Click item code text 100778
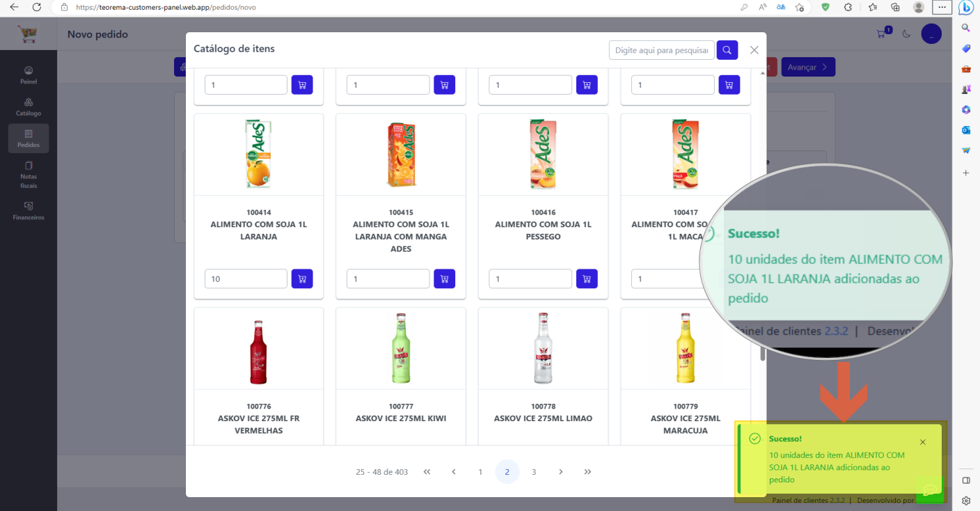980x511 pixels. (x=543, y=406)
